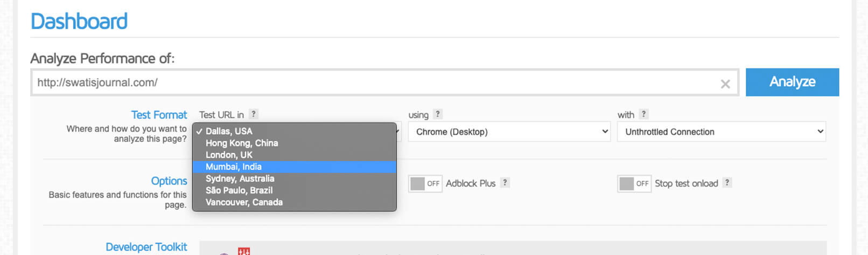
Task: Select Mumbai, India from location list
Action: click(295, 167)
